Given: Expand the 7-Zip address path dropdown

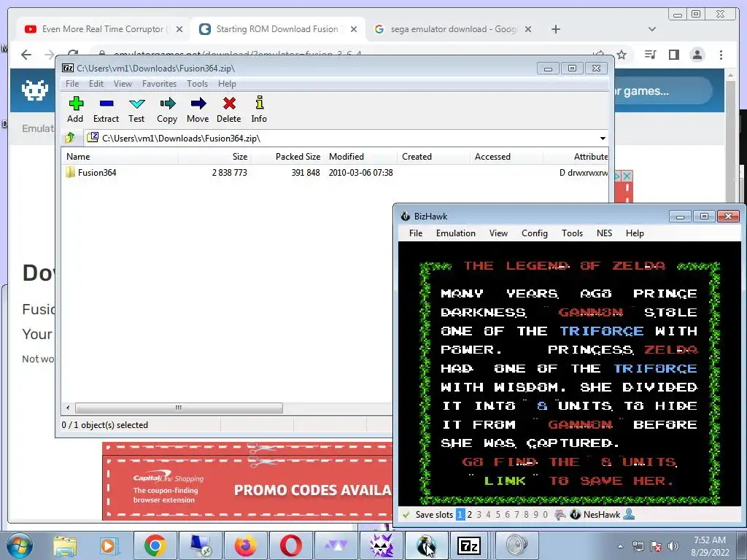Looking at the screenshot, I should coord(603,139).
